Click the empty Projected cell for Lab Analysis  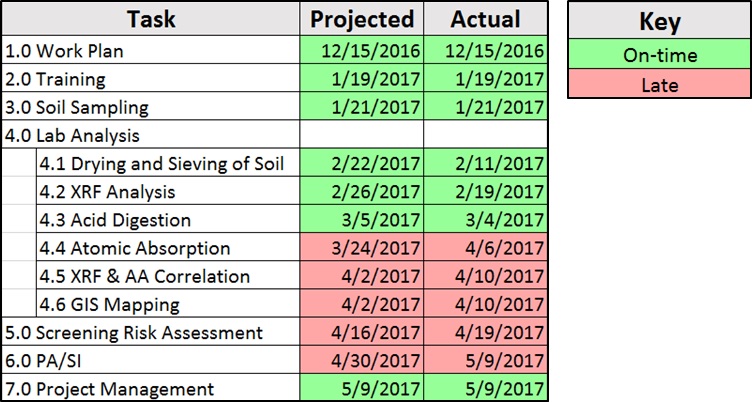(361, 134)
